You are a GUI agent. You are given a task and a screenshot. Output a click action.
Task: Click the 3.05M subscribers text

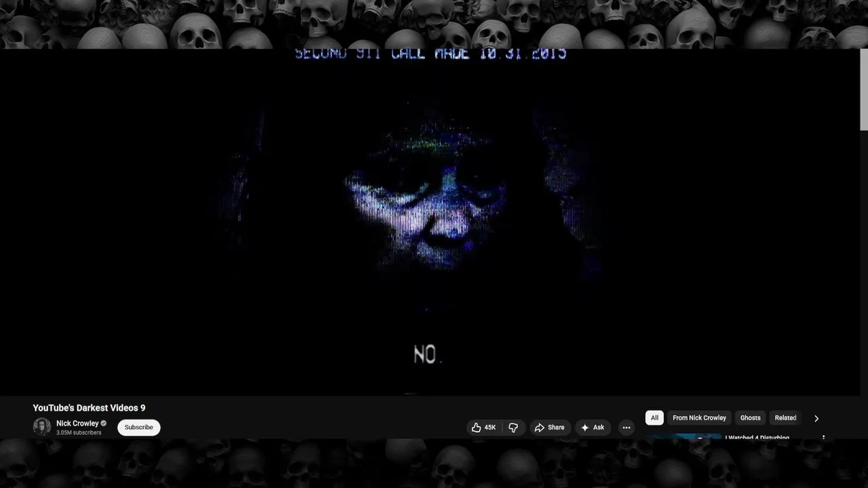click(x=79, y=432)
